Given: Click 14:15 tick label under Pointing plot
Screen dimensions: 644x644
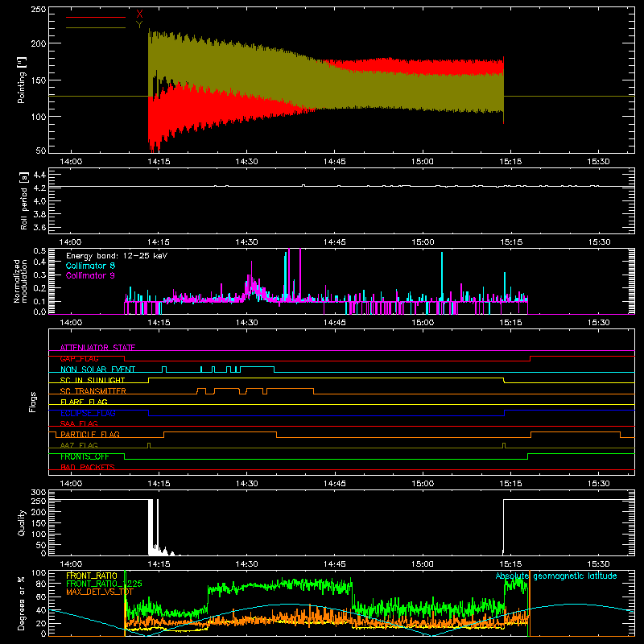Looking at the screenshot, I should 159,162.
